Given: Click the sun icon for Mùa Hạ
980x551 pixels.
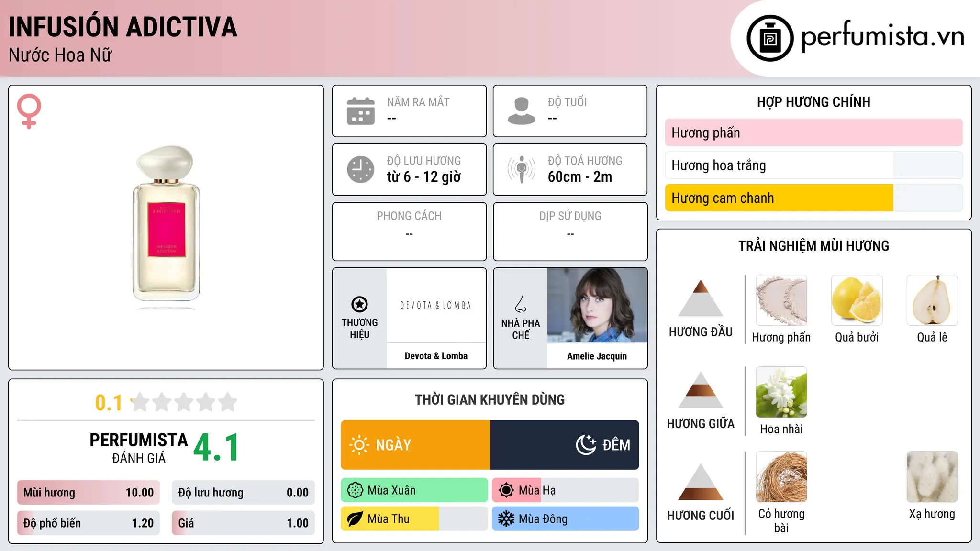Looking at the screenshot, I should 506,490.
